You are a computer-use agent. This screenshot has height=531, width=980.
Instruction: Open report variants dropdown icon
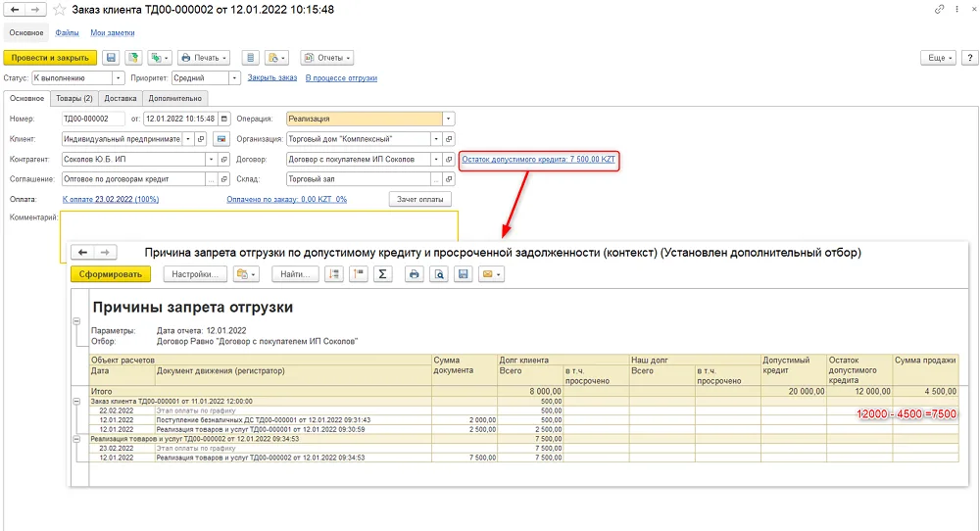point(246,274)
